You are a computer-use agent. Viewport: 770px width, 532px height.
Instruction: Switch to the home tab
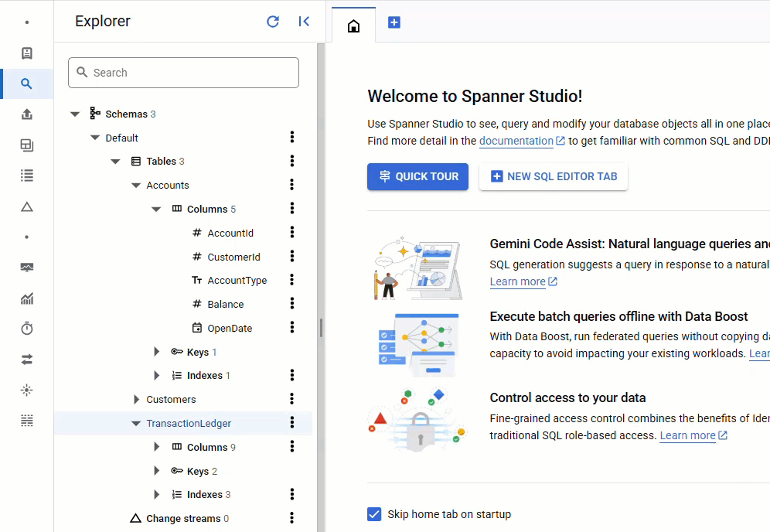coord(353,26)
